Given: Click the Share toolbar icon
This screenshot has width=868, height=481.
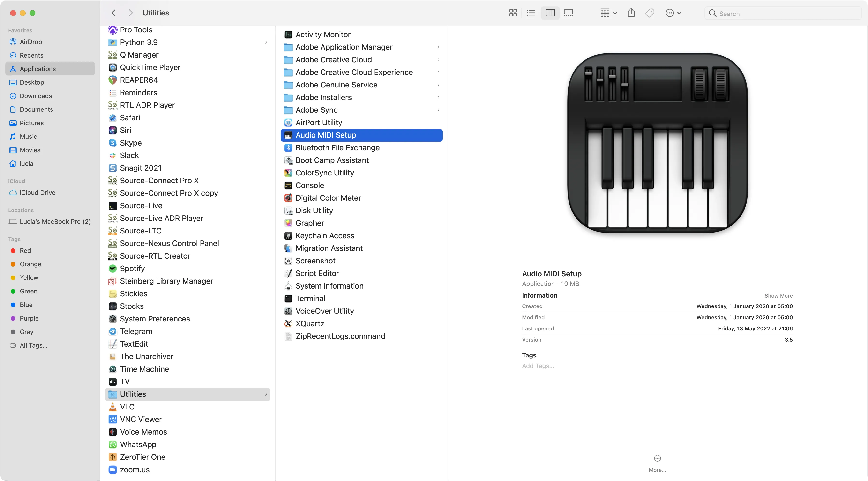Looking at the screenshot, I should (631, 13).
